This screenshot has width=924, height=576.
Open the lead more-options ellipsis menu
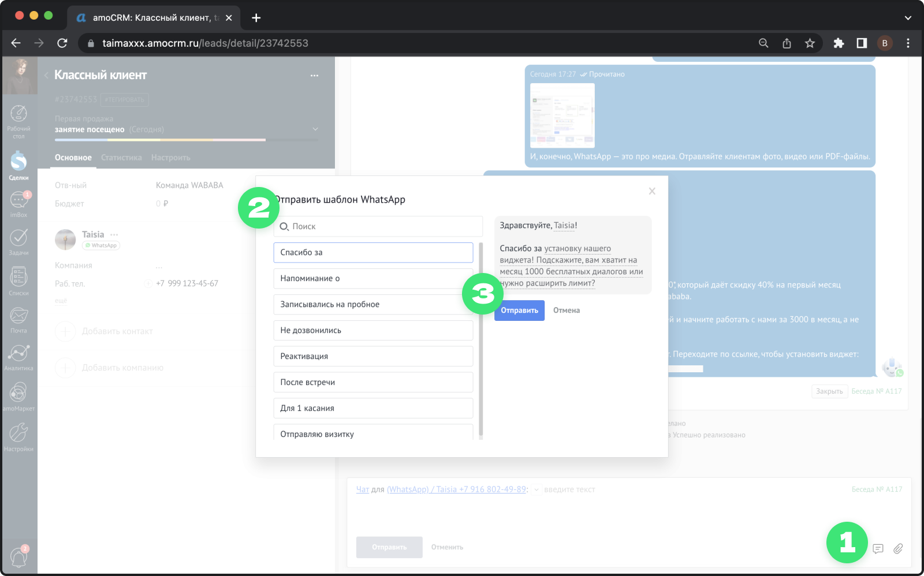314,76
